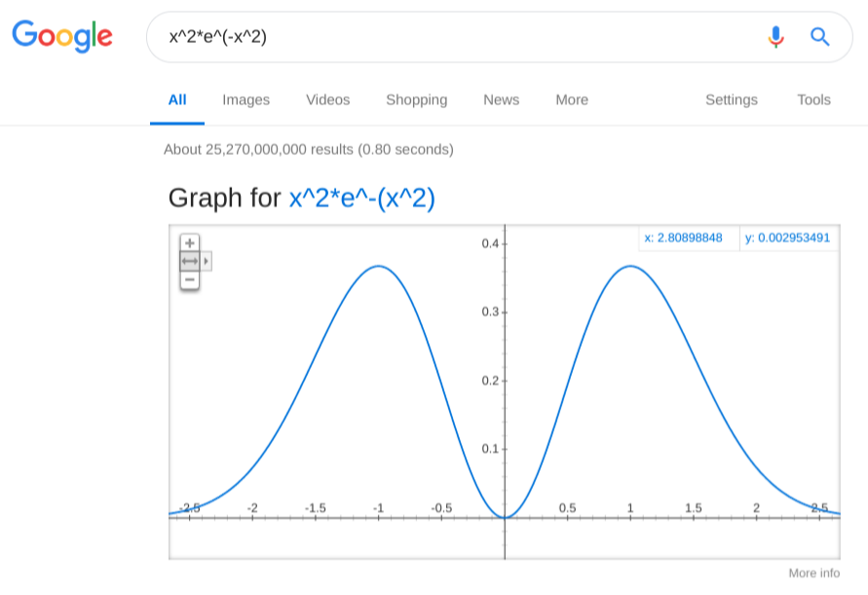This screenshot has width=868, height=595.
Task: Go to the News tab
Action: coord(501,99)
